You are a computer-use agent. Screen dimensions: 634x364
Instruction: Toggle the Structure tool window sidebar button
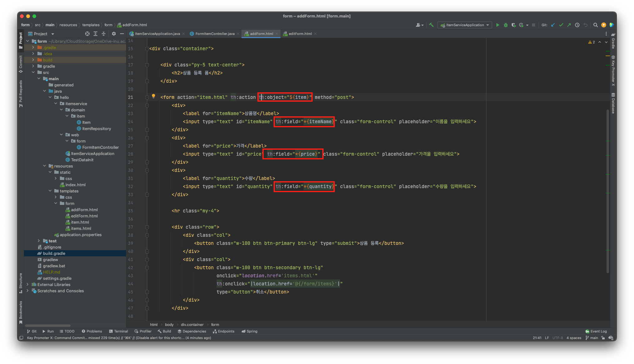(21, 283)
